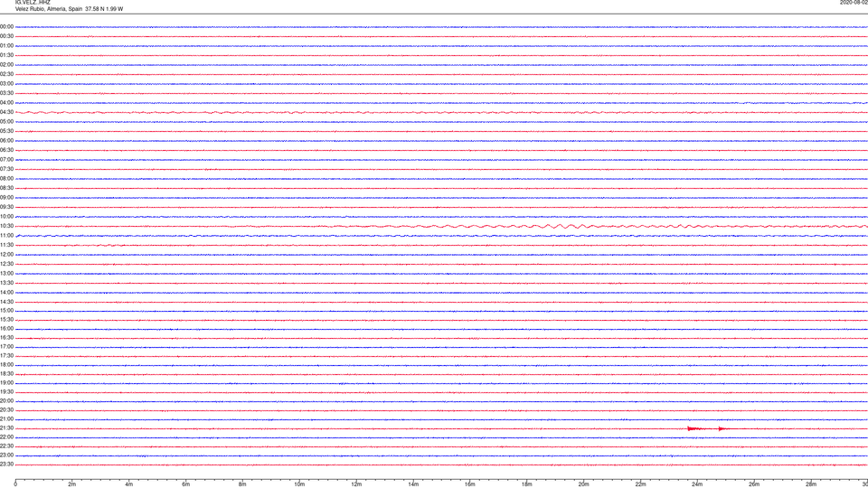
Task: Pick the 03:30 trace label
Action: pyautogui.click(x=6, y=93)
